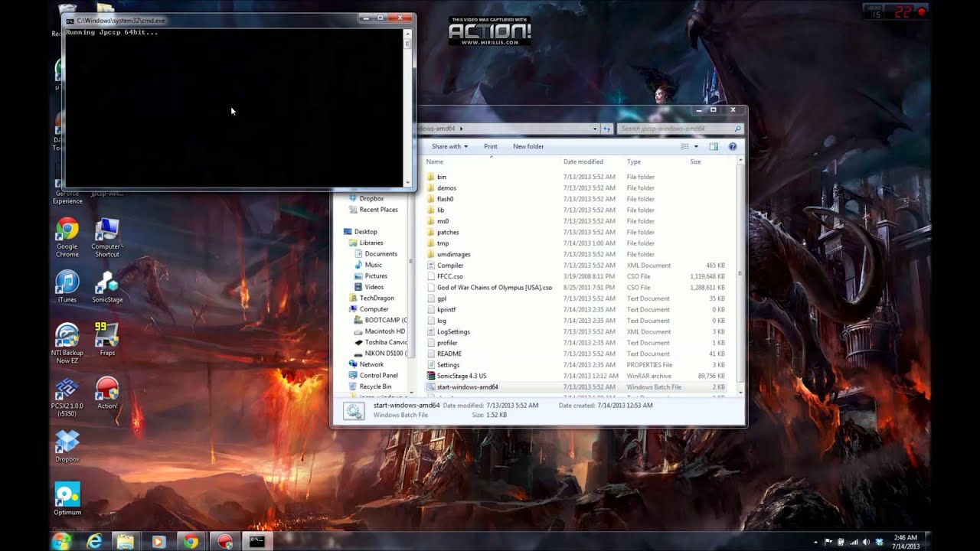Screen dimensions: 980x551
Task: Open Internet Explorer in taskbar
Action: pyautogui.click(x=94, y=541)
